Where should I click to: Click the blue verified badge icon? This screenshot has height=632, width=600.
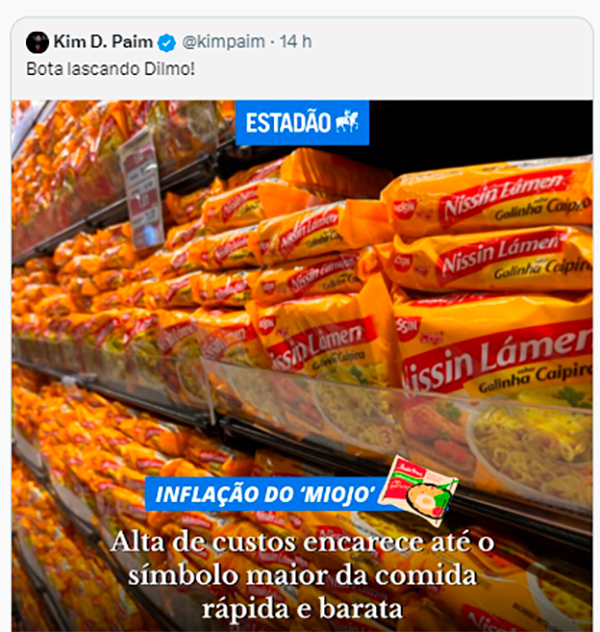166,43
